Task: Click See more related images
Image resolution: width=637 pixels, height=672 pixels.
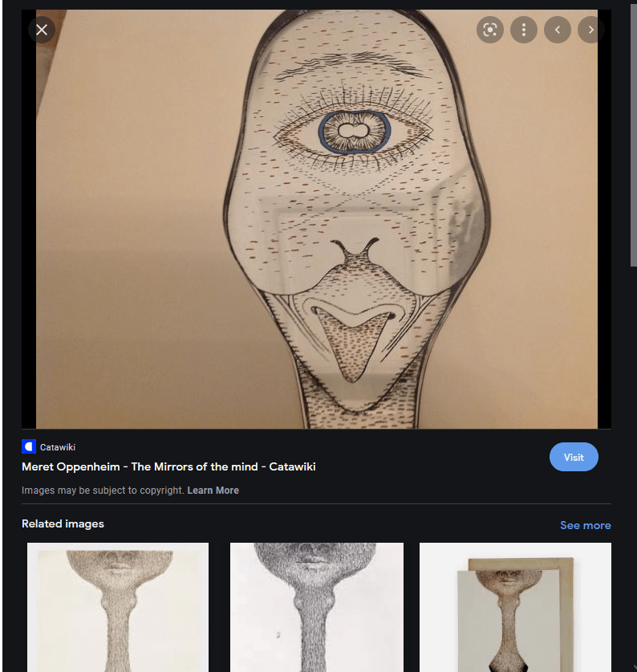Action: pos(585,525)
